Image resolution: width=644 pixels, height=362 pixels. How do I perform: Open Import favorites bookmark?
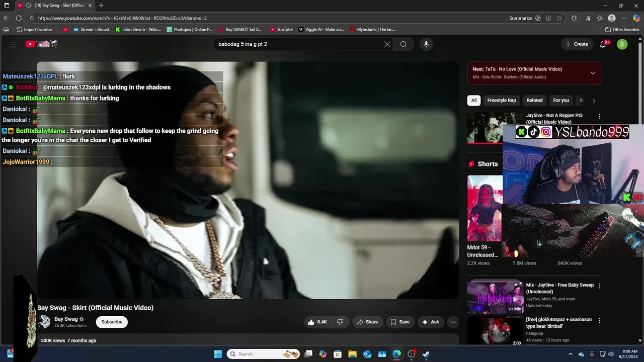pos(35,30)
